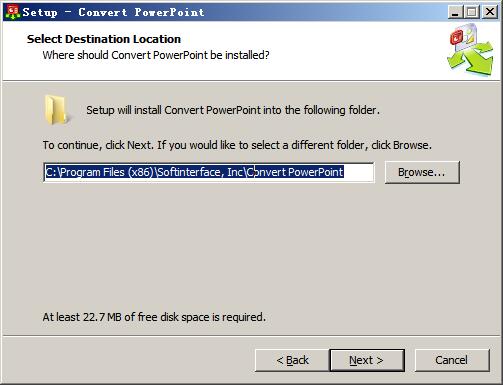This screenshot has width=503, height=385.
Task: Click the Setup - Convert PowerPoint title text
Action: (x=113, y=12)
